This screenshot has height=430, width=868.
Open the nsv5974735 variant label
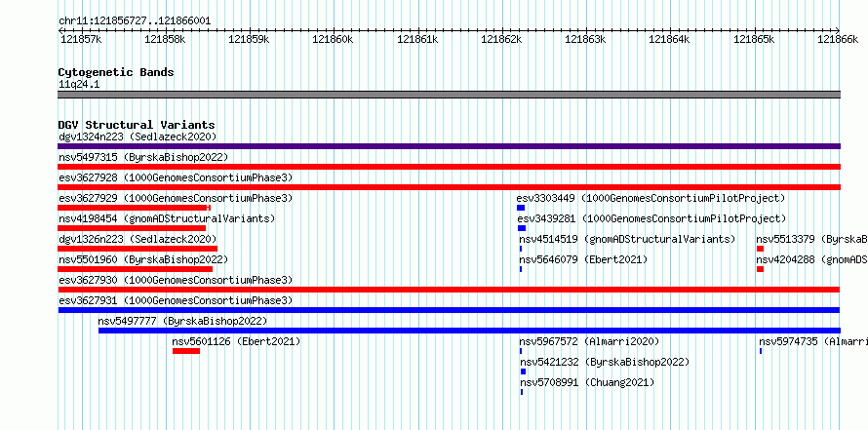(813, 341)
